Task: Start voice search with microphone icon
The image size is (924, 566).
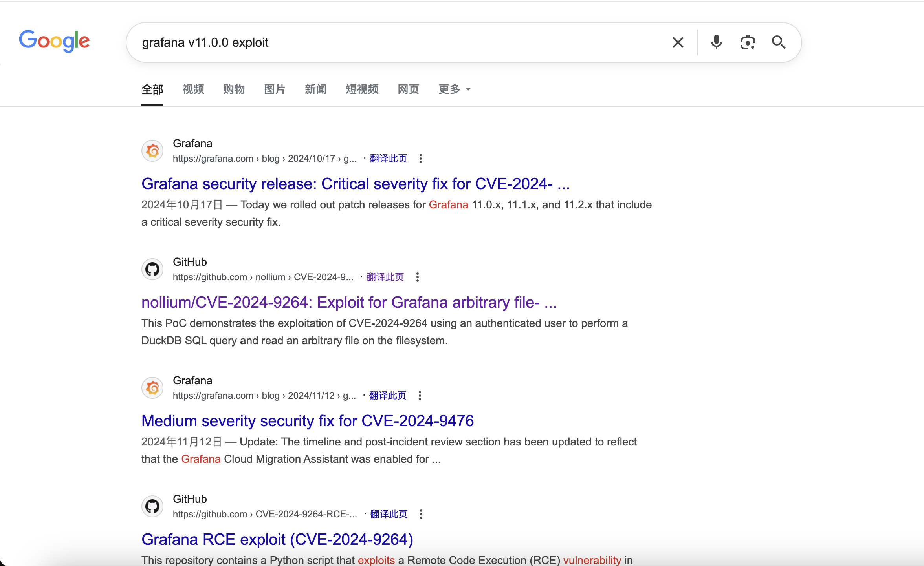Action: [x=716, y=42]
